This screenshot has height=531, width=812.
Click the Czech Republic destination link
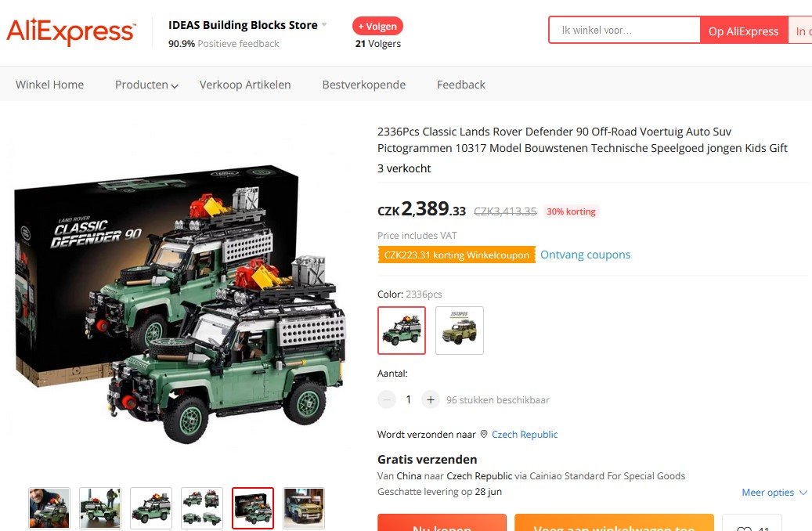[525, 434]
